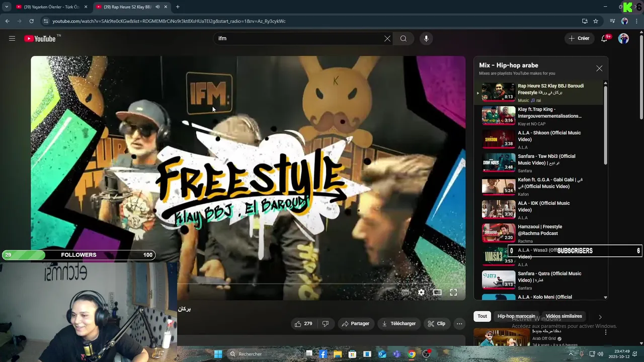
Task: Bookmark this page with star
Action: [596, 21]
